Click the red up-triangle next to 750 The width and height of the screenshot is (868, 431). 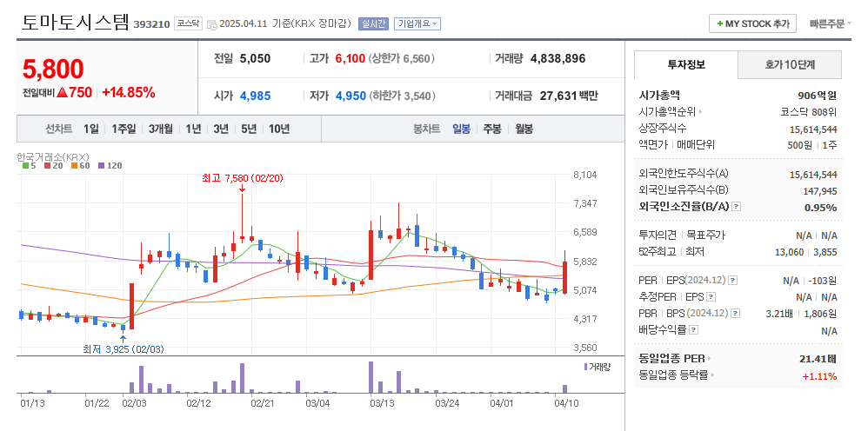(62, 93)
